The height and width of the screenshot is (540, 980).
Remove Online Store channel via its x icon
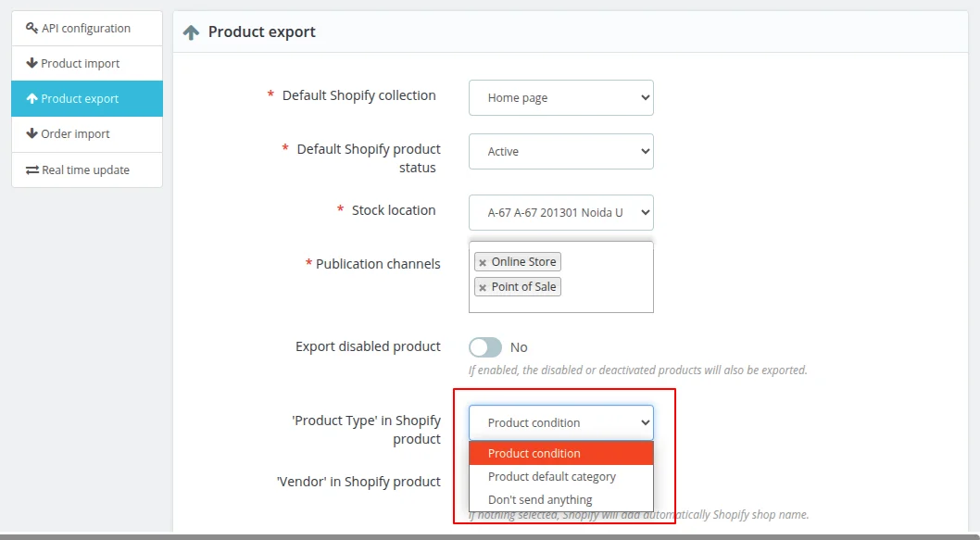(x=483, y=261)
